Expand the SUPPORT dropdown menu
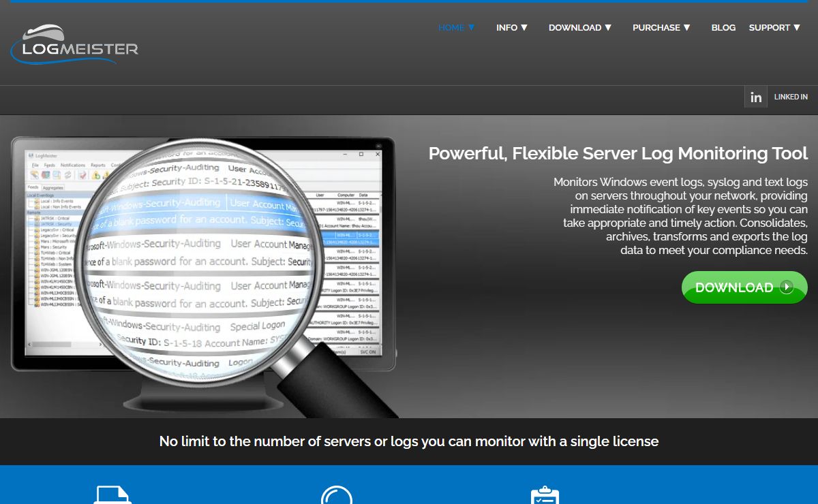The width and height of the screenshot is (818, 504). (x=774, y=28)
